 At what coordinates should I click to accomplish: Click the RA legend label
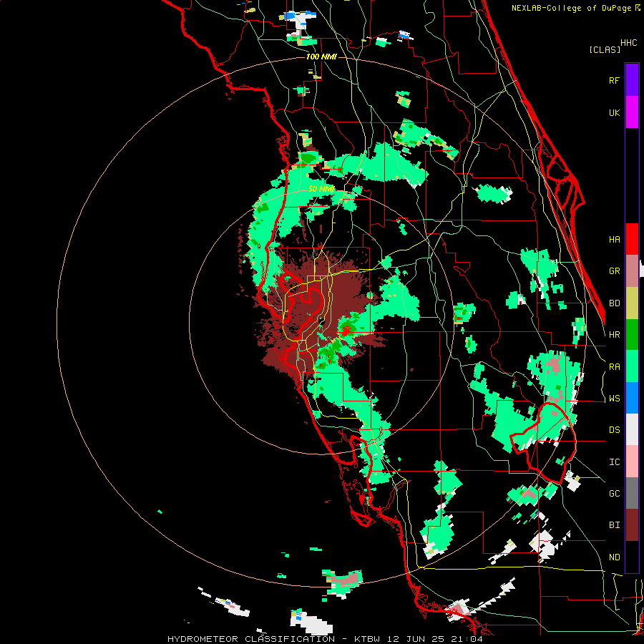point(614,367)
